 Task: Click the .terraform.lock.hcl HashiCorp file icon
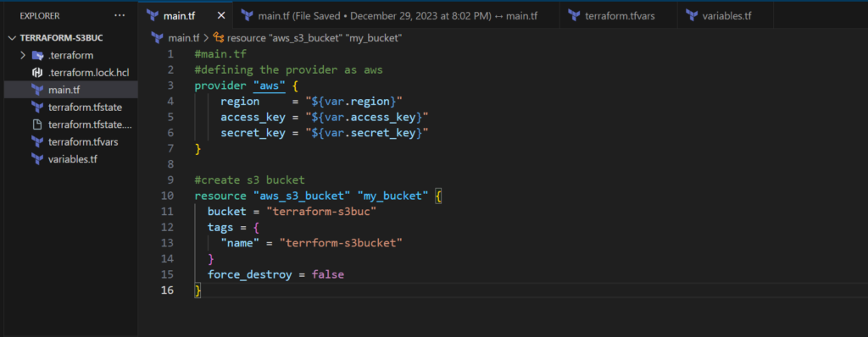(x=37, y=72)
